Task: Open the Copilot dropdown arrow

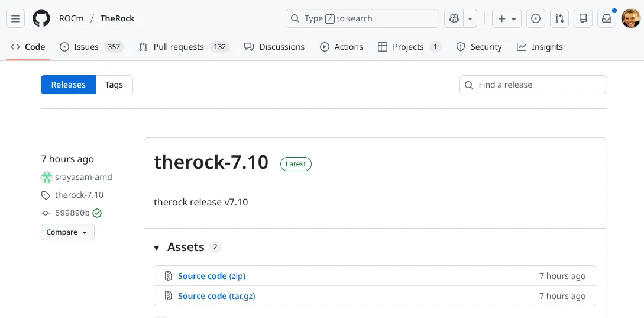Action: 470,18
